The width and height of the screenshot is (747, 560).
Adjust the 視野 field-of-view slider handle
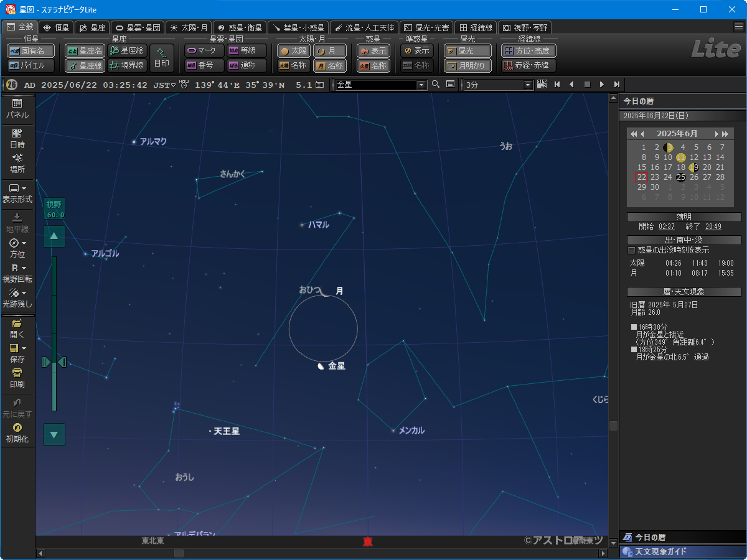(x=54, y=362)
